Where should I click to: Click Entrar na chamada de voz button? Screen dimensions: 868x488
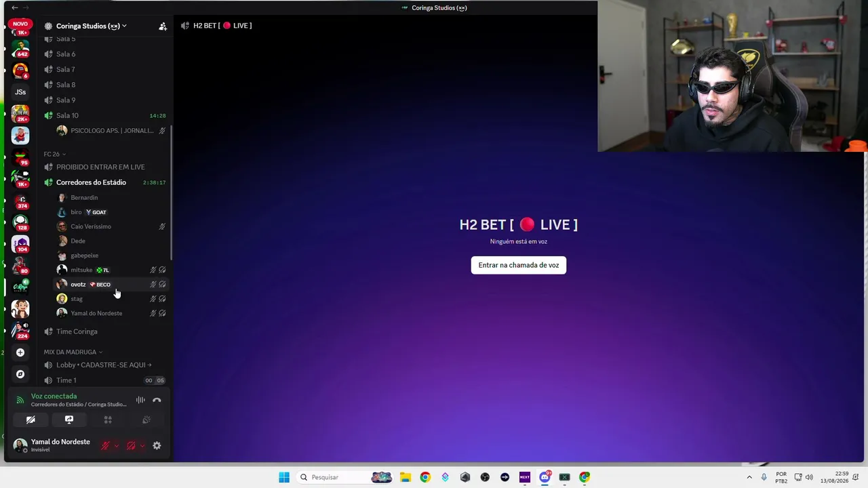click(519, 265)
